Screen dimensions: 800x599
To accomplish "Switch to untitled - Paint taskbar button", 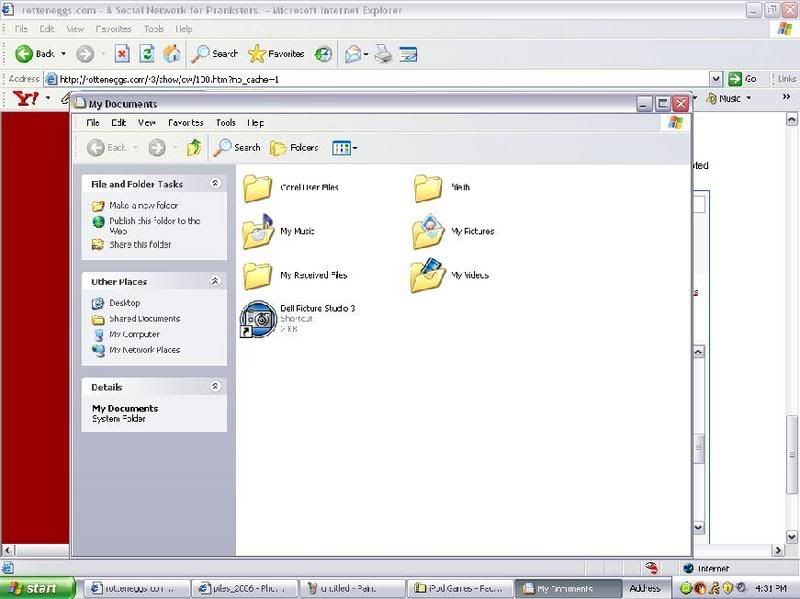I will [353, 588].
